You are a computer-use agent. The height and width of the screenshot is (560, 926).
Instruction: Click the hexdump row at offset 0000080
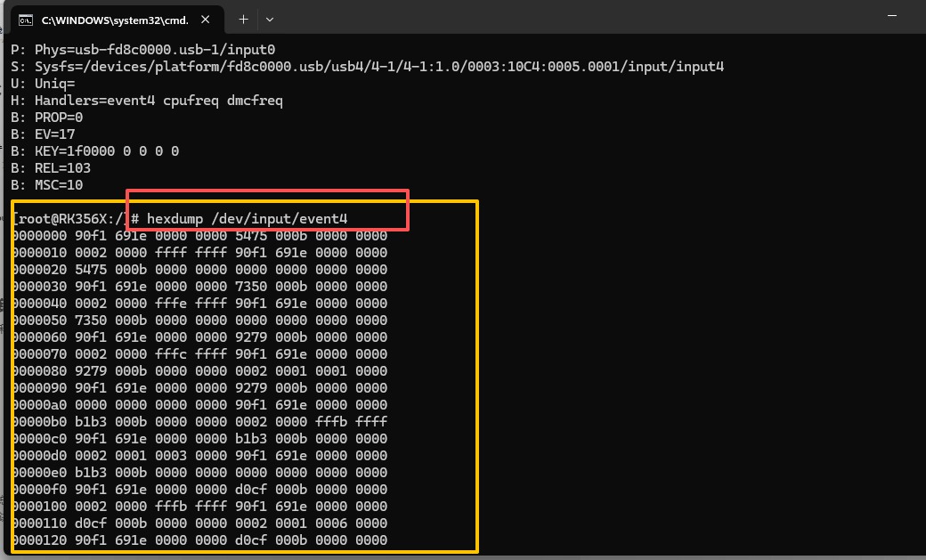click(x=199, y=371)
